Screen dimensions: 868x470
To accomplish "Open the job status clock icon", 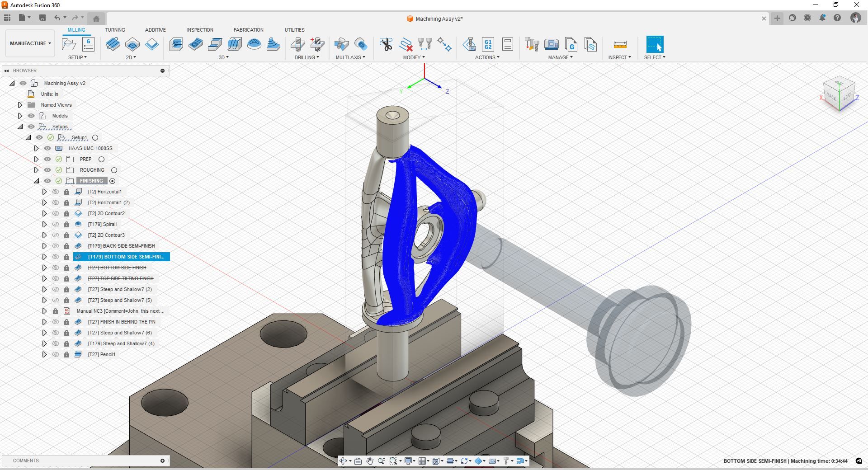I will point(807,18).
